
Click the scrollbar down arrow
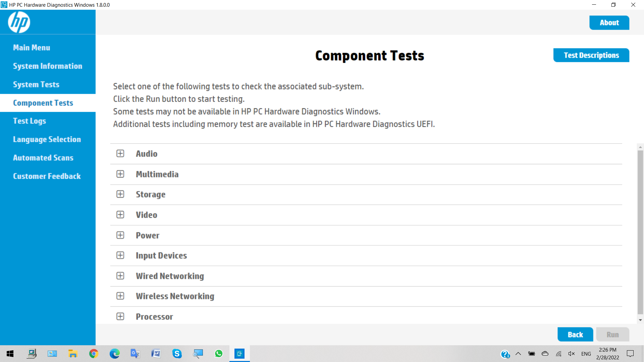(640, 320)
